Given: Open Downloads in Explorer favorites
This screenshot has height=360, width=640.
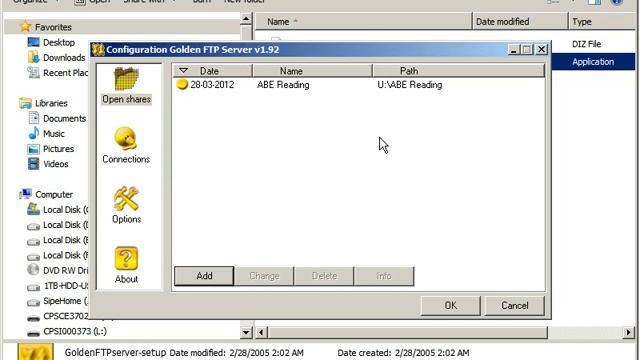Looking at the screenshot, I should pos(64,57).
